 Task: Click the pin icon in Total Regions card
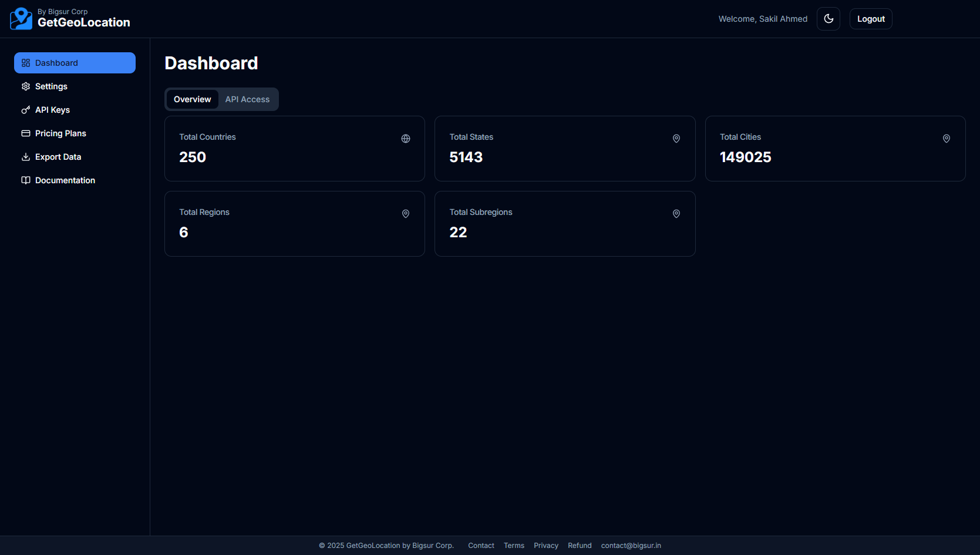pyautogui.click(x=406, y=214)
